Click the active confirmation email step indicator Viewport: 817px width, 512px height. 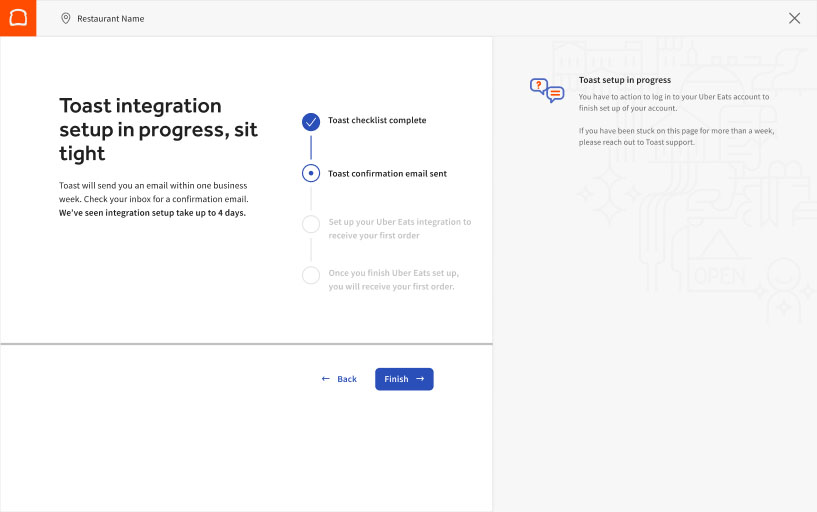[311, 173]
